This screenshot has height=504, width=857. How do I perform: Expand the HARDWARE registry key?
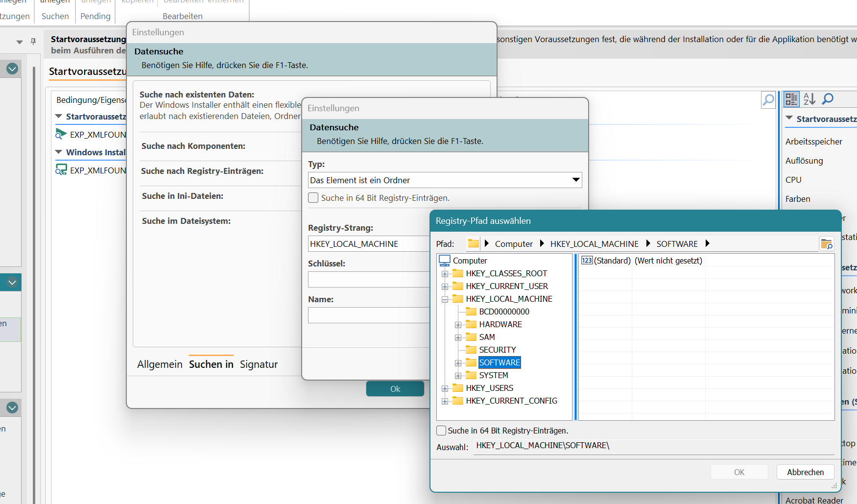click(x=458, y=325)
